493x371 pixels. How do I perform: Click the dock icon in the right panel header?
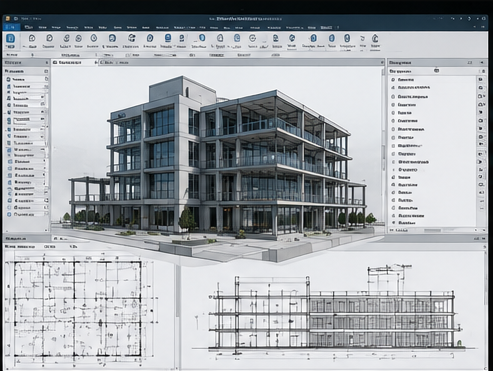click(470, 62)
